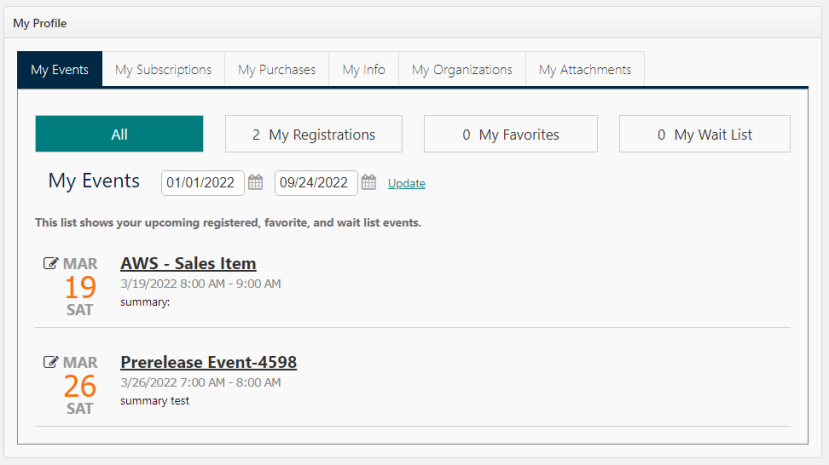Click the 'summary:' text under AWS event
Screen dimensions: 829x465
[x=145, y=302]
